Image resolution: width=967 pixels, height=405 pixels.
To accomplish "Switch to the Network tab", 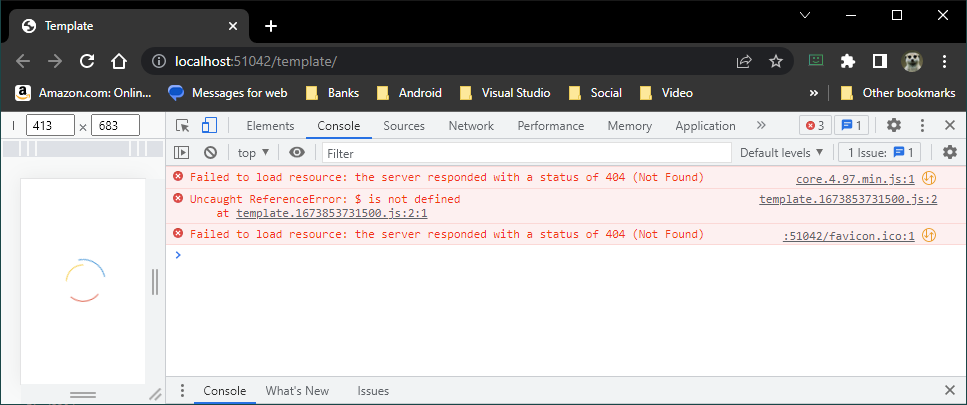I will click(x=471, y=126).
